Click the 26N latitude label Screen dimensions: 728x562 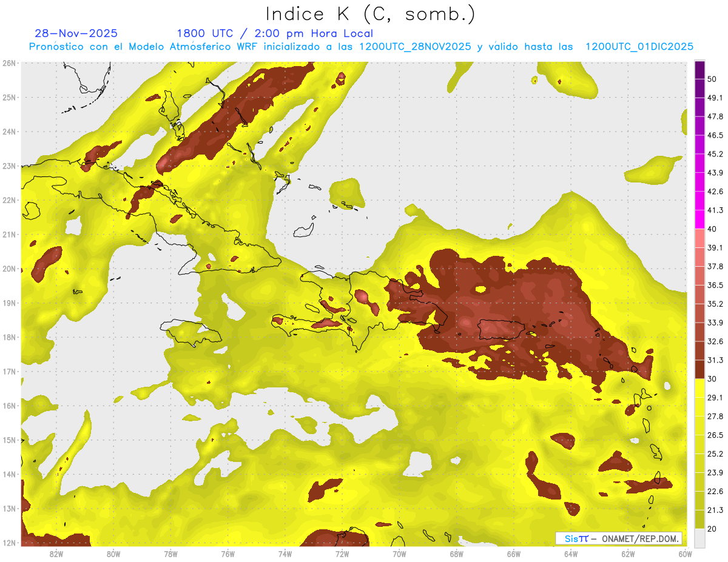pos(9,63)
